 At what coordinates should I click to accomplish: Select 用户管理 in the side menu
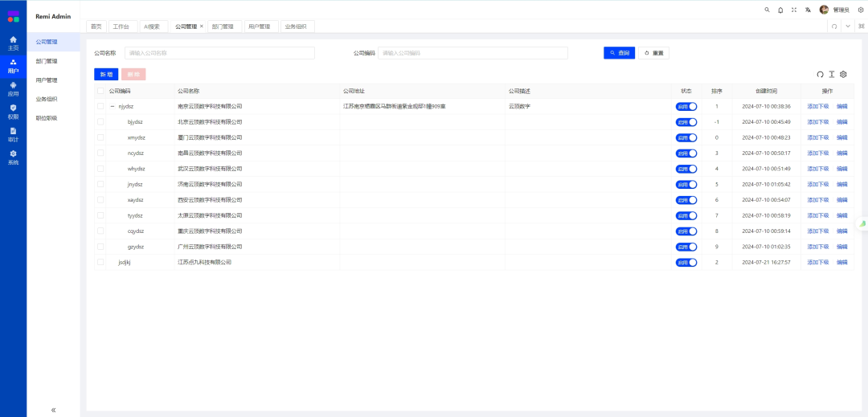(47, 80)
